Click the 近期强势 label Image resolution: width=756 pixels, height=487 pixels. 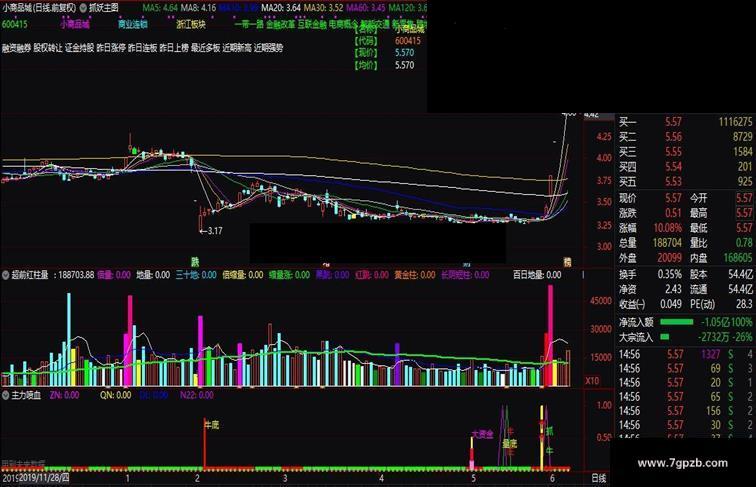coord(269,48)
